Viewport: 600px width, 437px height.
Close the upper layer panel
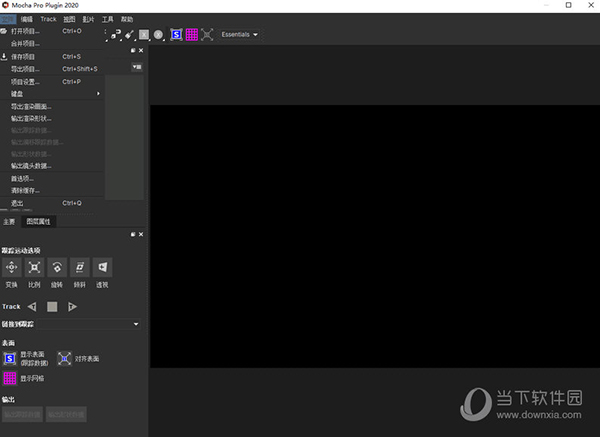tap(141, 51)
